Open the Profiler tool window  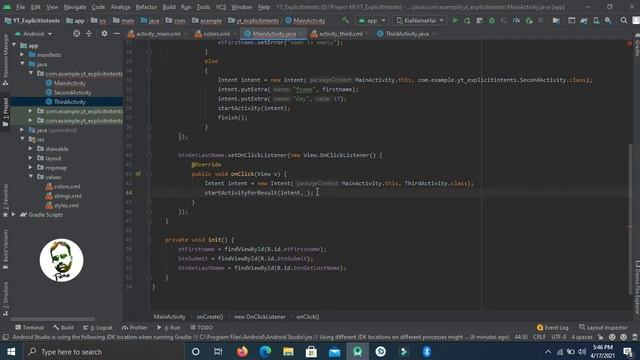click(135, 327)
